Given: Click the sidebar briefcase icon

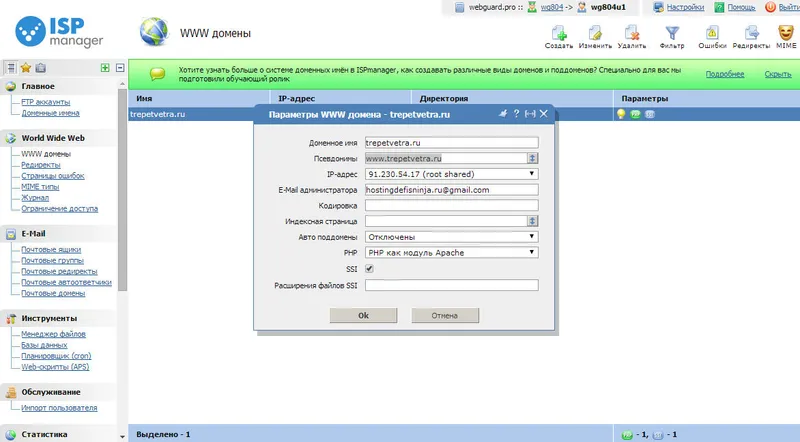Looking at the screenshot, I should pos(41,67).
